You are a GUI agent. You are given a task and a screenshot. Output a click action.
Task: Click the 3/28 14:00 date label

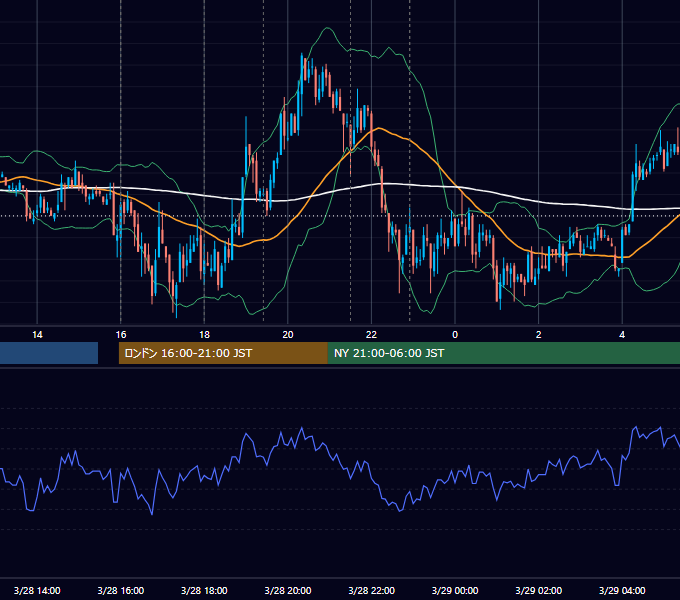[x=37, y=590]
